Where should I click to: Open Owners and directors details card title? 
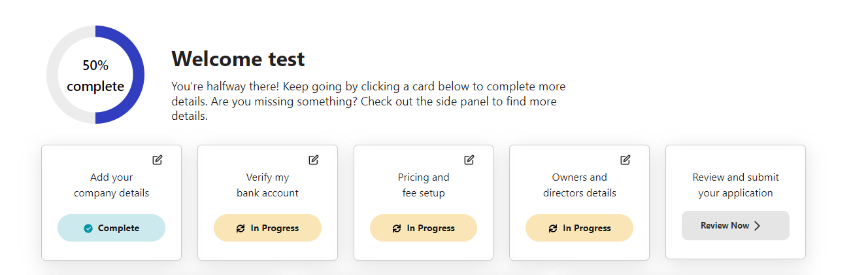tap(579, 185)
